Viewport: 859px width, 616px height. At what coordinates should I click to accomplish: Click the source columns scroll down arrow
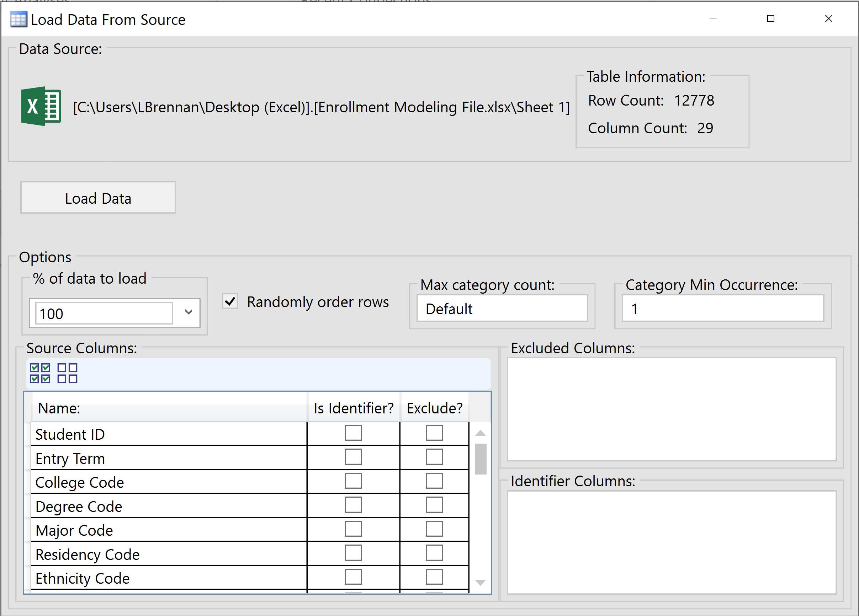[480, 582]
